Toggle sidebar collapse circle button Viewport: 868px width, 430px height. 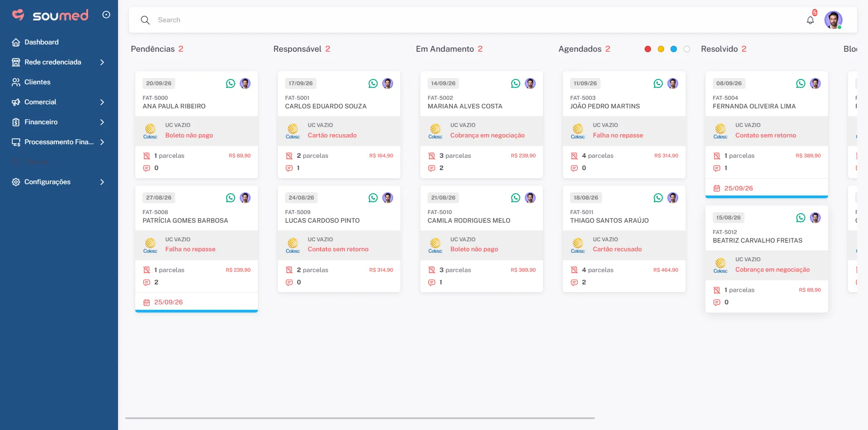[106, 15]
